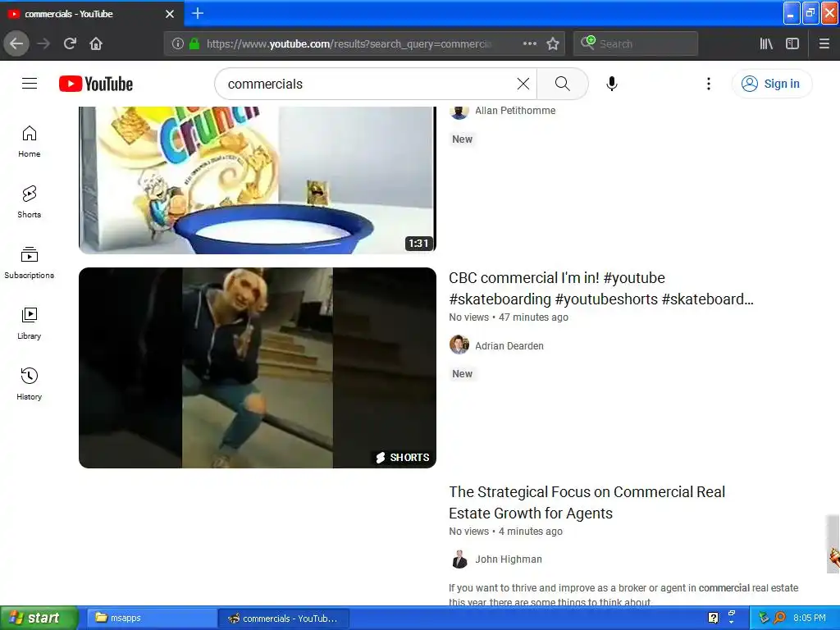Go to Home in the sidebar
Image resolution: width=840 pixels, height=630 pixels.
pyautogui.click(x=30, y=142)
